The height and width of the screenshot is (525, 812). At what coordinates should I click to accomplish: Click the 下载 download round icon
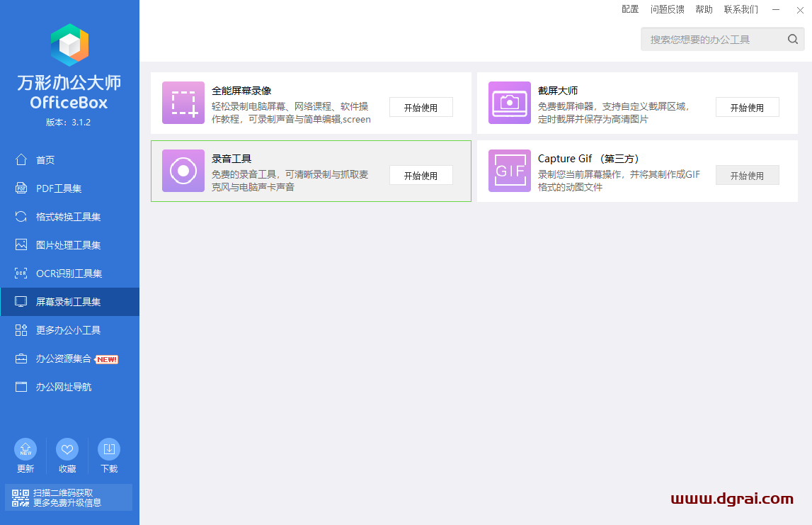(x=109, y=449)
